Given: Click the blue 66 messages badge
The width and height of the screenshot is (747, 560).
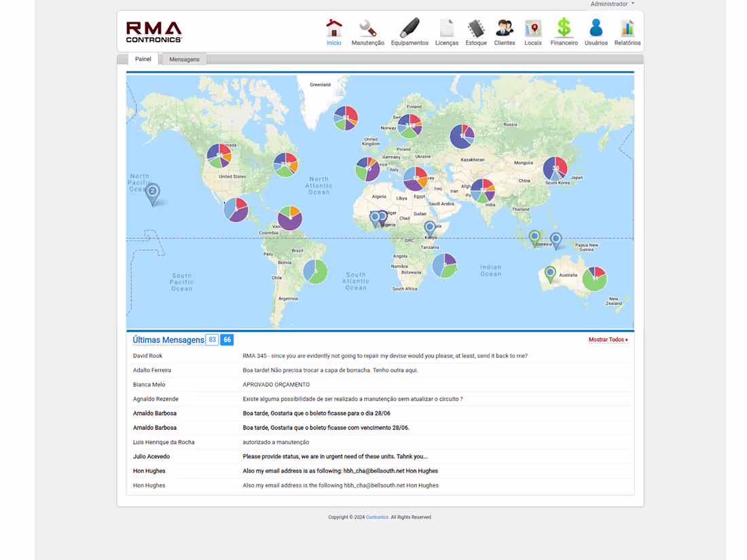Looking at the screenshot, I should (x=227, y=339).
